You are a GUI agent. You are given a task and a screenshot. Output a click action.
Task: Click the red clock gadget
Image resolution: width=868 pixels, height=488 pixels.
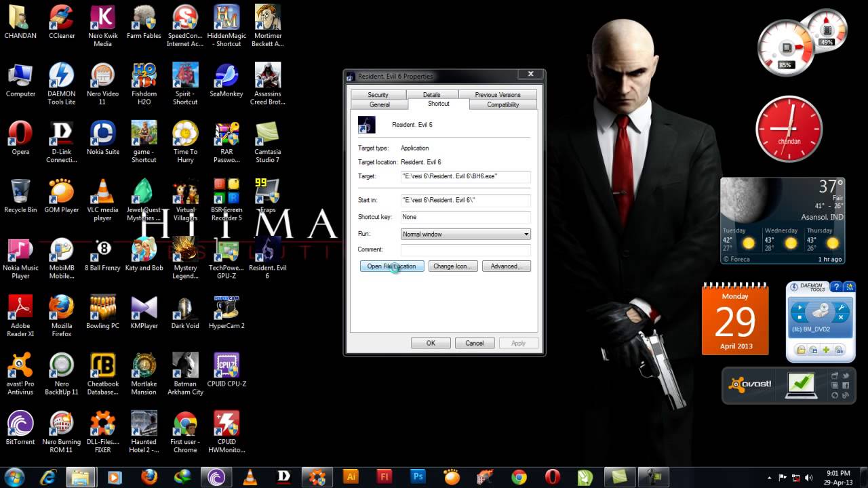789,129
